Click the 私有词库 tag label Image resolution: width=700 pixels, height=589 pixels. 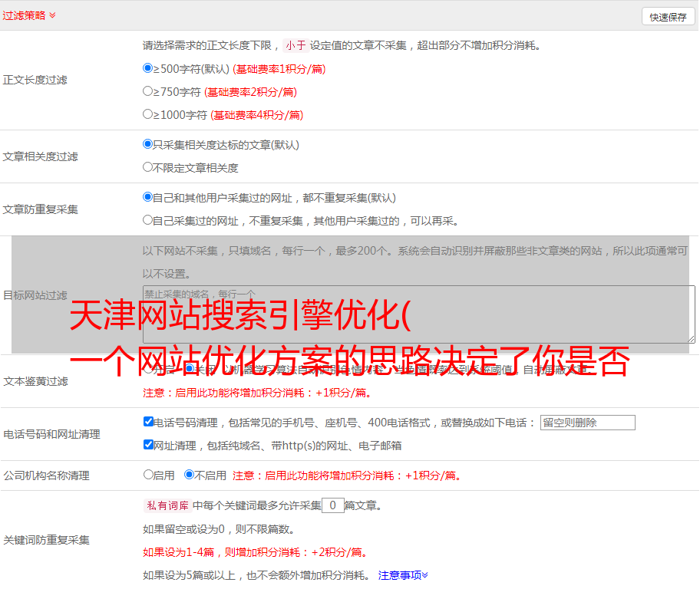(166, 505)
